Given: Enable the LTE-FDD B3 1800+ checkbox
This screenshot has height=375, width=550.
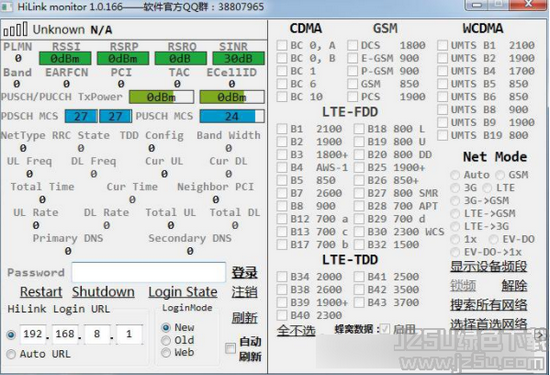Looking at the screenshot, I should [282, 155].
